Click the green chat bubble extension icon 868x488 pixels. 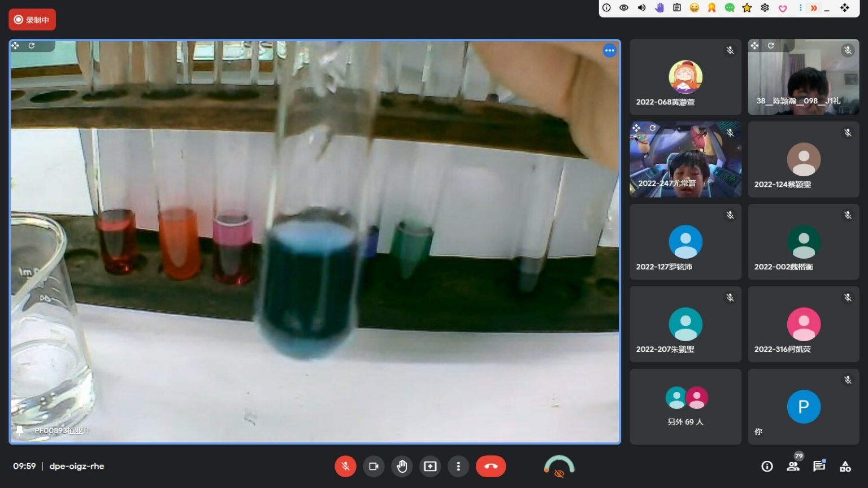point(729,8)
